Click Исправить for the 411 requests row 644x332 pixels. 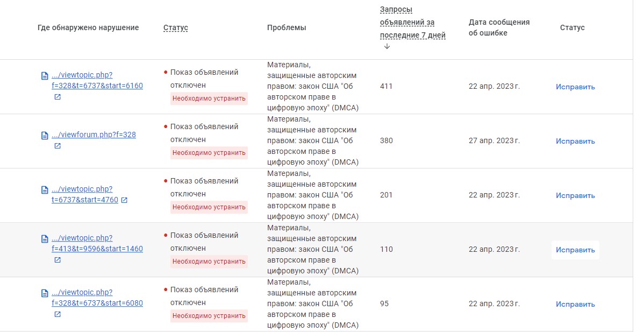point(575,87)
